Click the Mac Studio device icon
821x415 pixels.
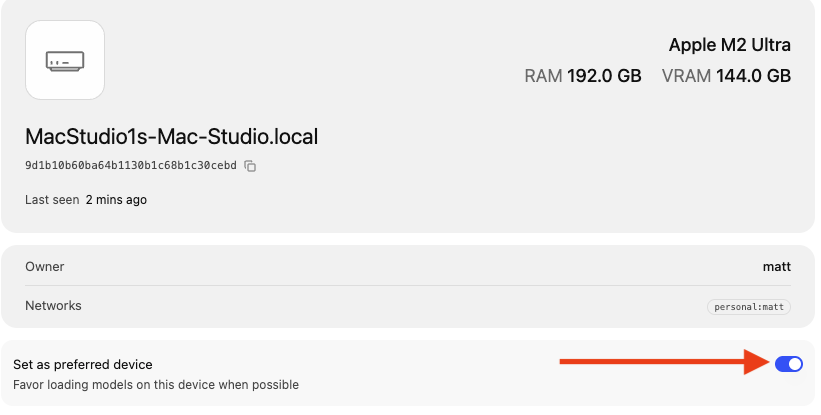pyautogui.click(x=65, y=61)
